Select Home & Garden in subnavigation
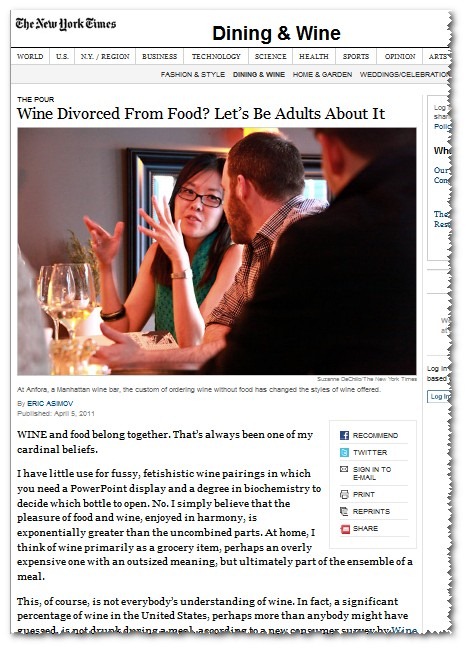The height and width of the screenshot is (651, 469). pos(322,74)
